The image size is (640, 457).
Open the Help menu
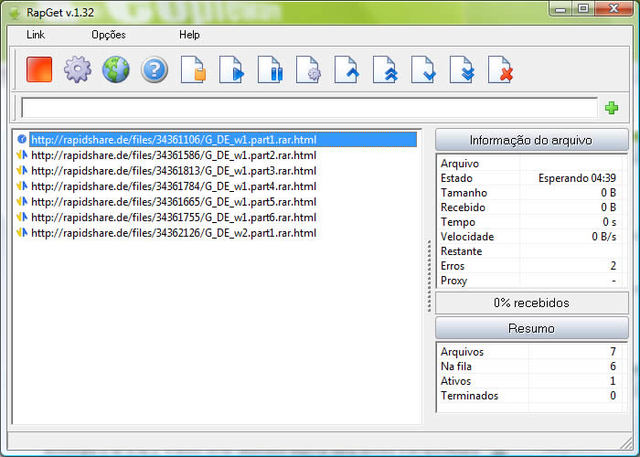(x=189, y=35)
